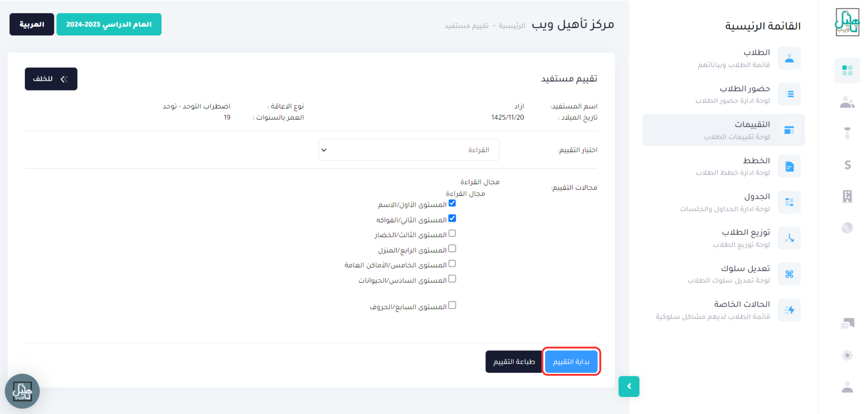Go back with the للخلف button
This screenshot has width=868, height=414.
(51, 79)
